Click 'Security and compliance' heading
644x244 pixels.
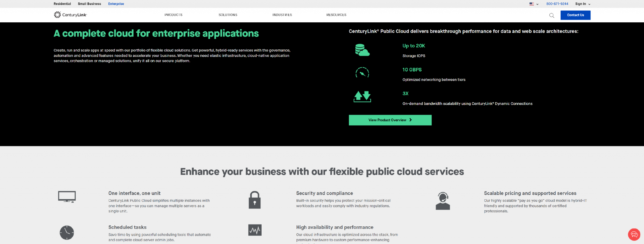[325, 193]
